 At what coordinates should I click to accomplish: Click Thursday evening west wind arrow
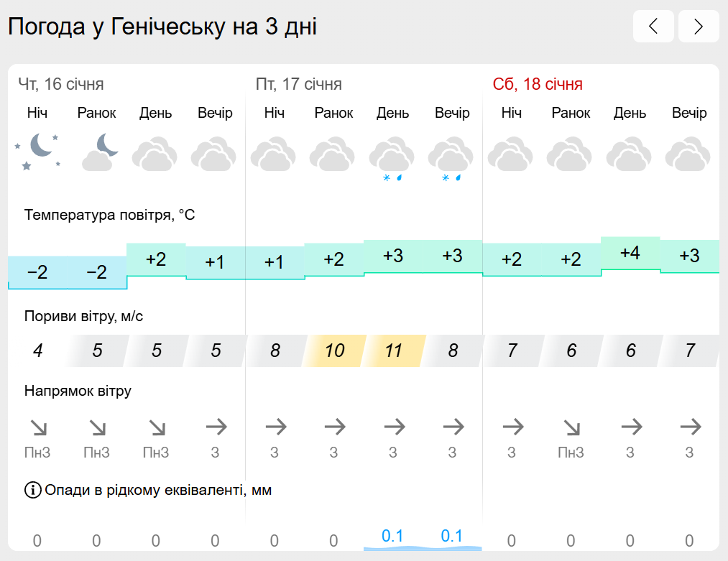pos(216,427)
